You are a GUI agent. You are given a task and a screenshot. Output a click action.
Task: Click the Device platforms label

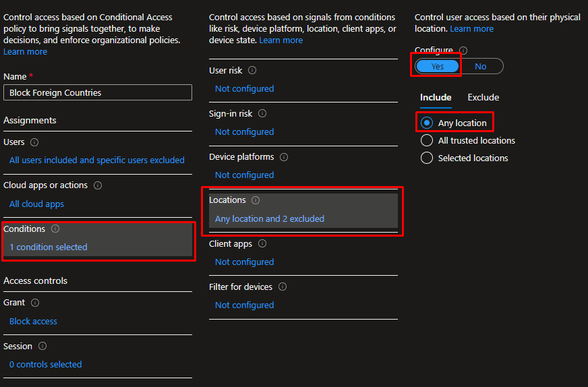pos(241,156)
